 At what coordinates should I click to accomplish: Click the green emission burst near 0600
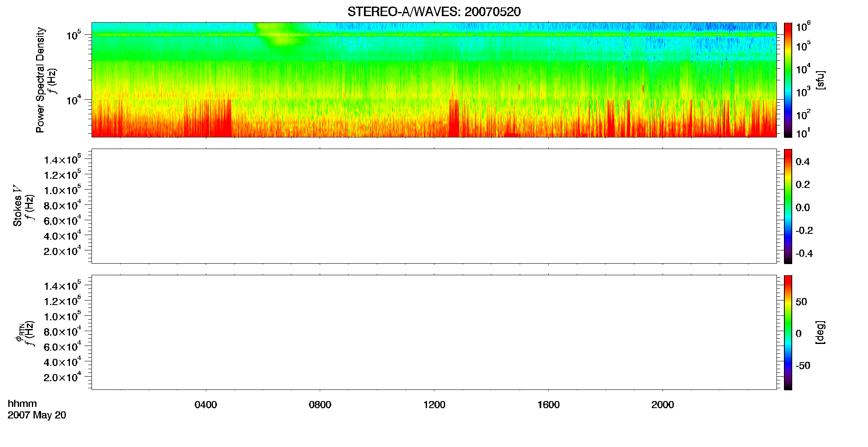coord(282,35)
